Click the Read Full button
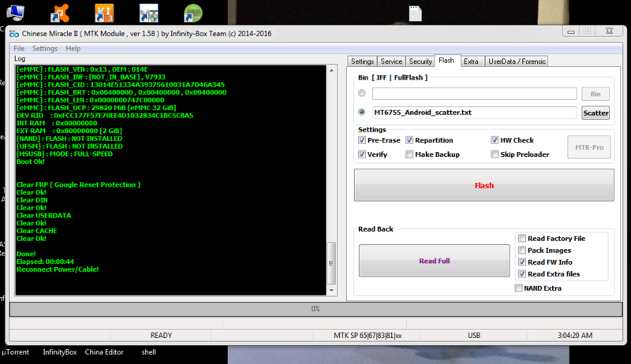This screenshot has height=364, width=631. tap(435, 261)
